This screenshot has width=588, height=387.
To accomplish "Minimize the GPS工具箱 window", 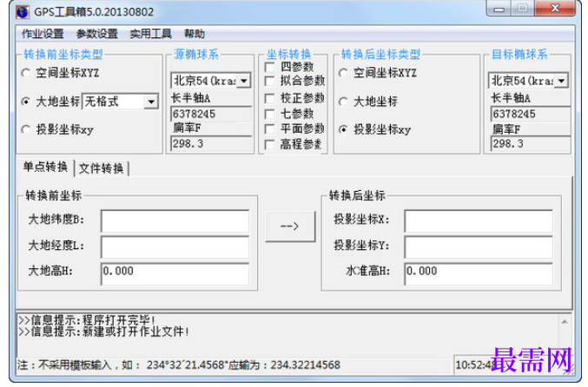I will pos(499,9).
